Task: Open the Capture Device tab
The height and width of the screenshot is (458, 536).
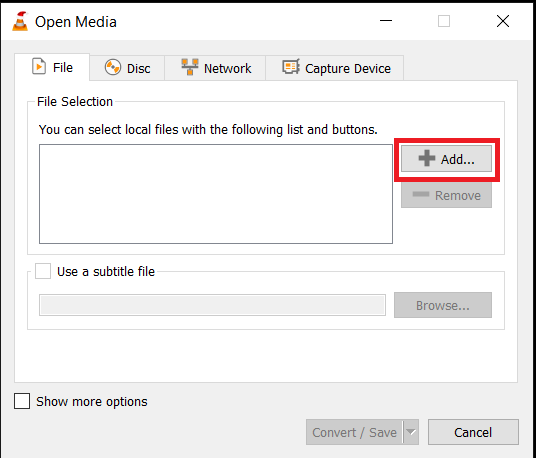Action: (335, 68)
